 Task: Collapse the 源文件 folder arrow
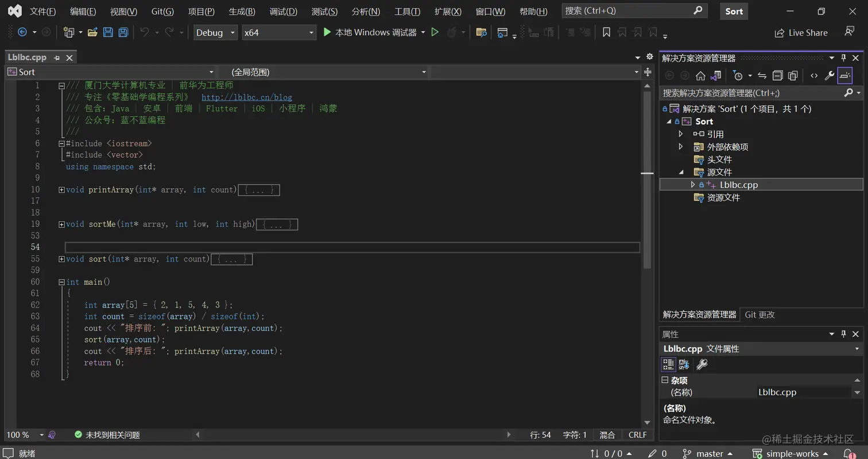point(681,172)
